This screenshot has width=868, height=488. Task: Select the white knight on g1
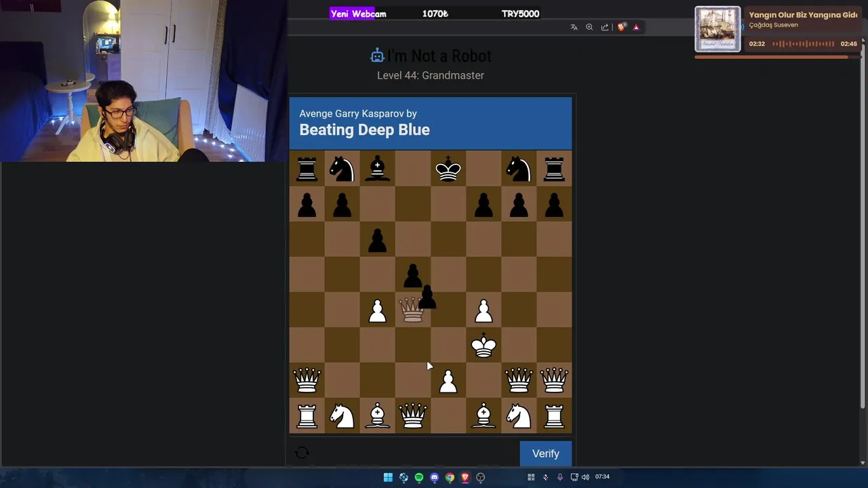tap(519, 416)
